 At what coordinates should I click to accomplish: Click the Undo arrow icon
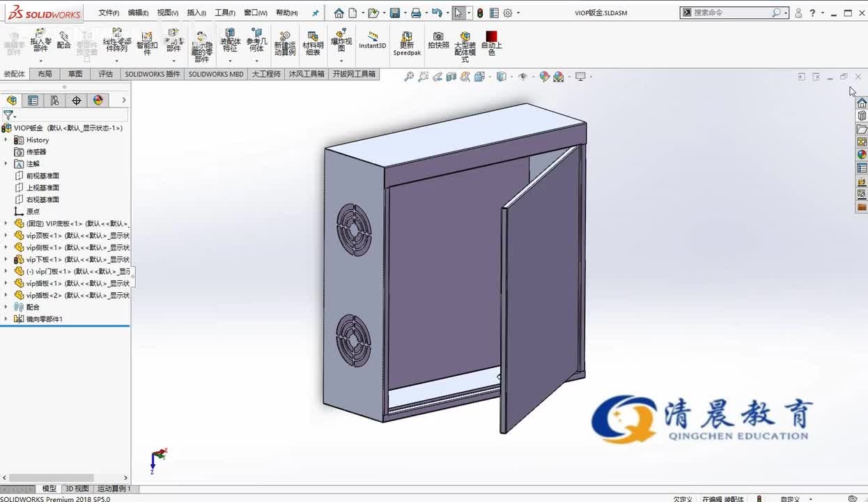click(436, 13)
